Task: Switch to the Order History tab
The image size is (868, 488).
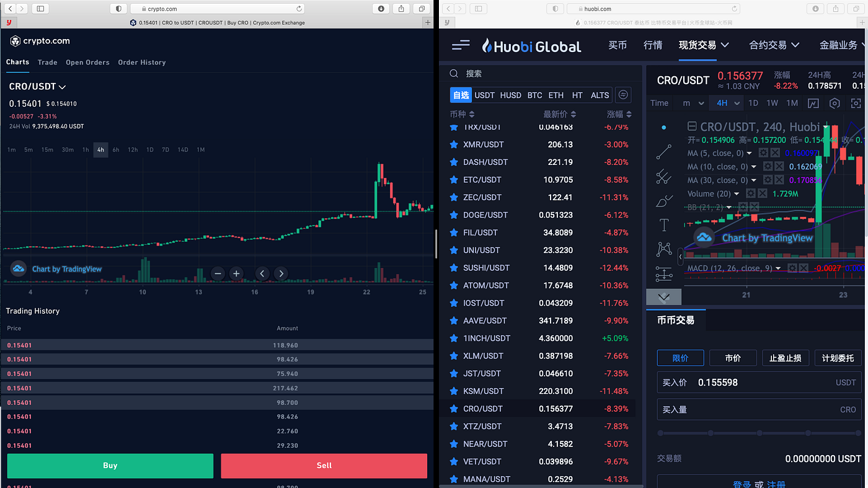Action: [142, 62]
